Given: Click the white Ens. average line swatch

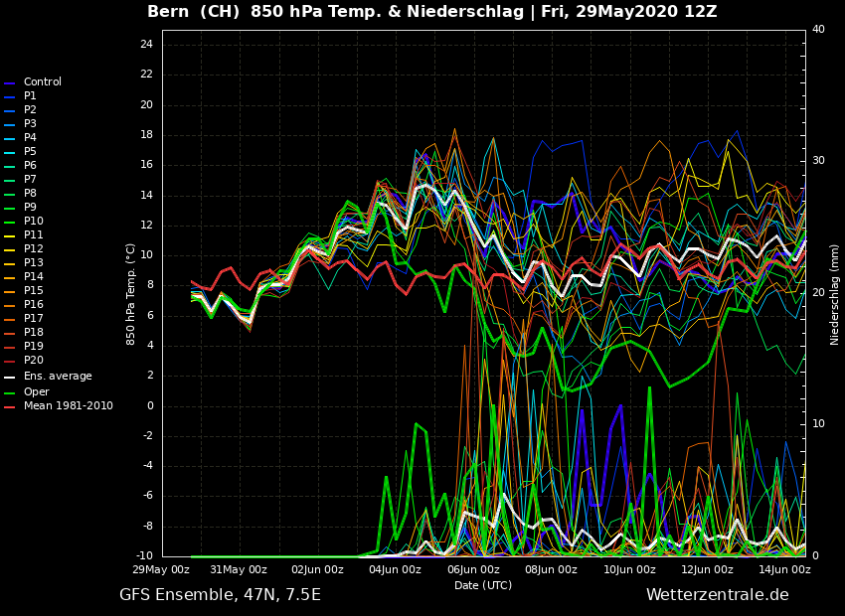Looking at the screenshot, I should pos(9,378).
